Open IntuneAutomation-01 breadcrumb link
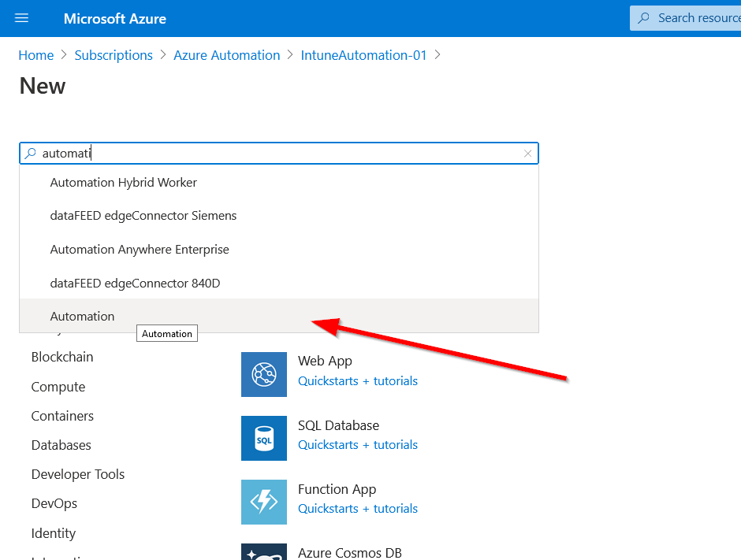This screenshot has width=741, height=560. tap(364, 55)
